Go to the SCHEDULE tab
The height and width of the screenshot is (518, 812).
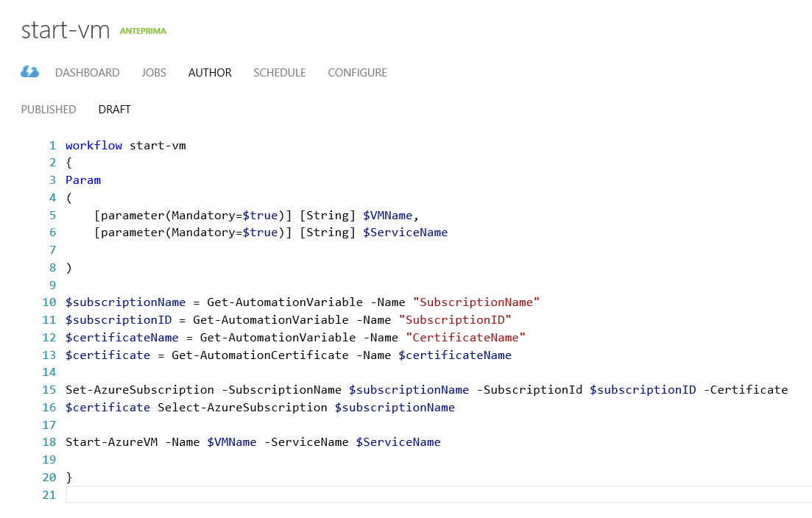280,72
